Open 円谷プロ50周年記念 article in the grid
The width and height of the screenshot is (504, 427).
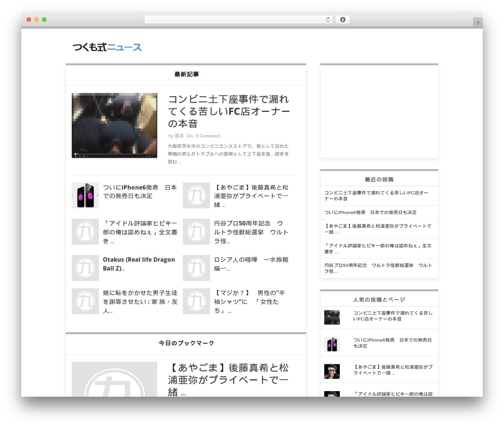click(251, 232)
